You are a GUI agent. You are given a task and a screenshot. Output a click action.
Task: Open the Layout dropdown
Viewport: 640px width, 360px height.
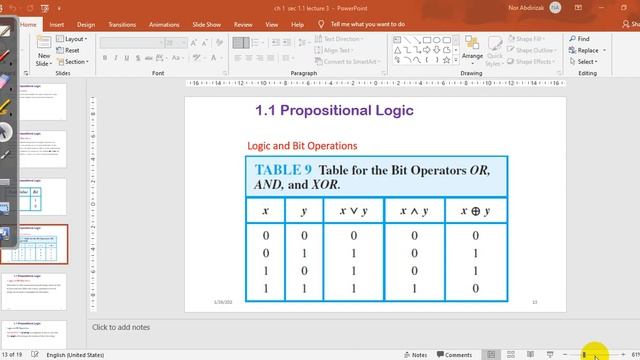click(x=72, y=39)
